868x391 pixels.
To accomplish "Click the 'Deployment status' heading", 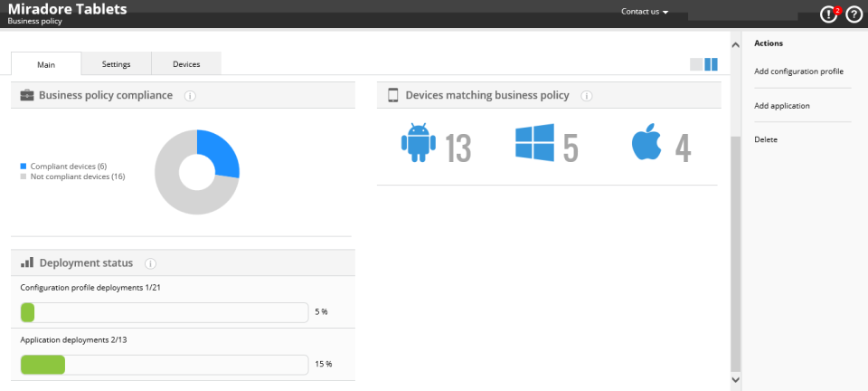I will pos(86,263).
